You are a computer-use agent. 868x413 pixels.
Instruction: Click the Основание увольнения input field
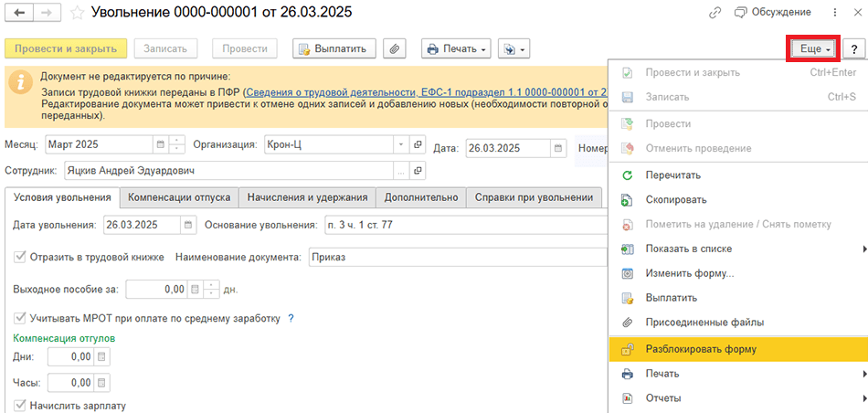point(457,225)
